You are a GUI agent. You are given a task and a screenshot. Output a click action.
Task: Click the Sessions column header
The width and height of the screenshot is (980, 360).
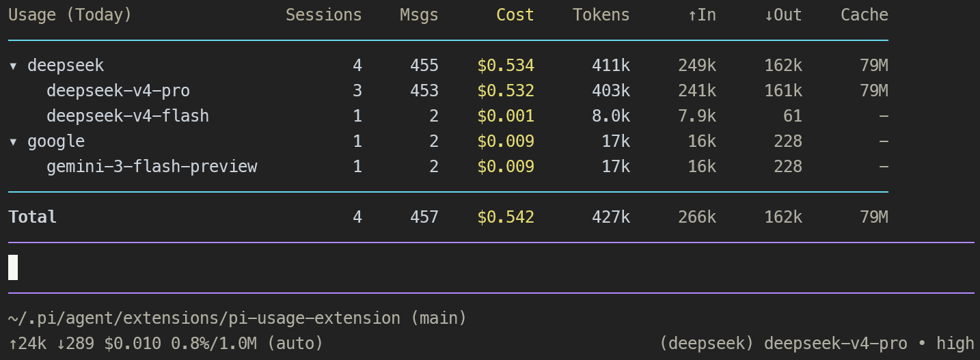point(324,15)
